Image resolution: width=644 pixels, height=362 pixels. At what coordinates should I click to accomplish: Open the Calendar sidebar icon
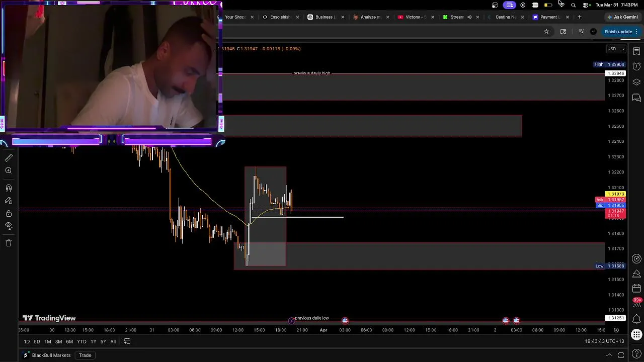point(636,289)
